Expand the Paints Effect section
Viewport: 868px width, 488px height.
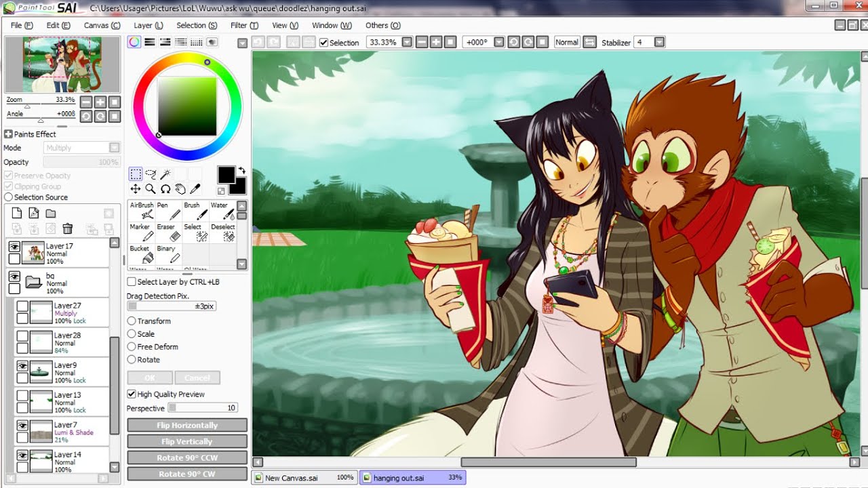click(x=9, y=134)
